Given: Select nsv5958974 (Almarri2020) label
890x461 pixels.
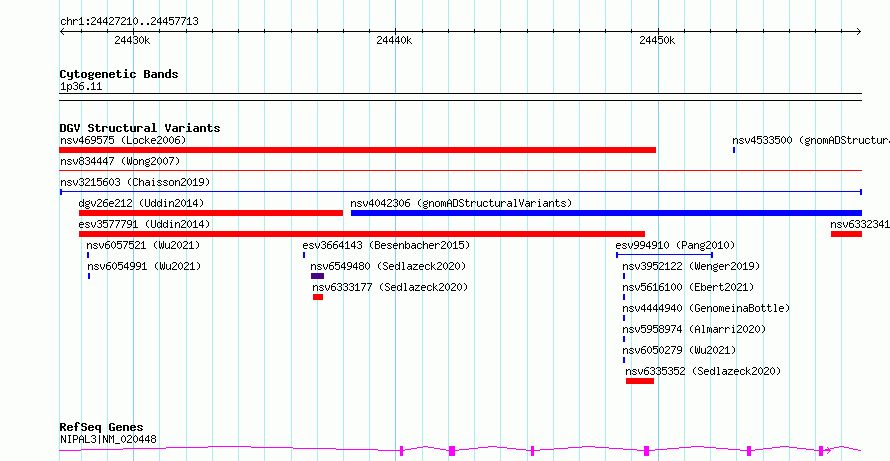Looking at the screenshot, I should click(x=694, y=329).
